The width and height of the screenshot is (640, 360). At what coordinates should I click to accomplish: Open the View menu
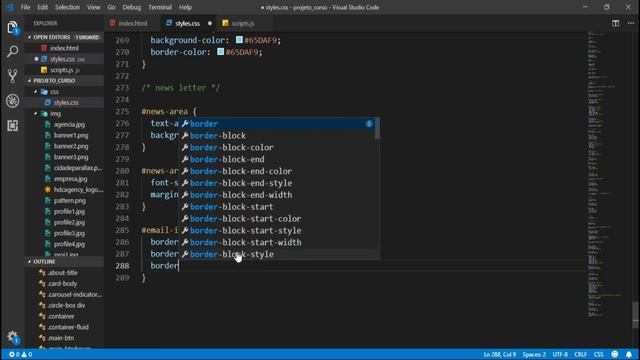click(x=93, y=7)
